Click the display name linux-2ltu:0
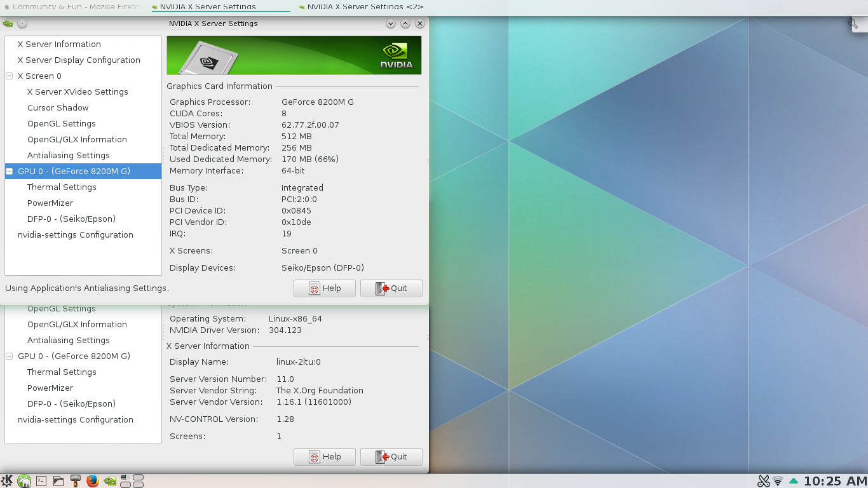This screenshot has height=488, width=868. [x=299, y=362]
